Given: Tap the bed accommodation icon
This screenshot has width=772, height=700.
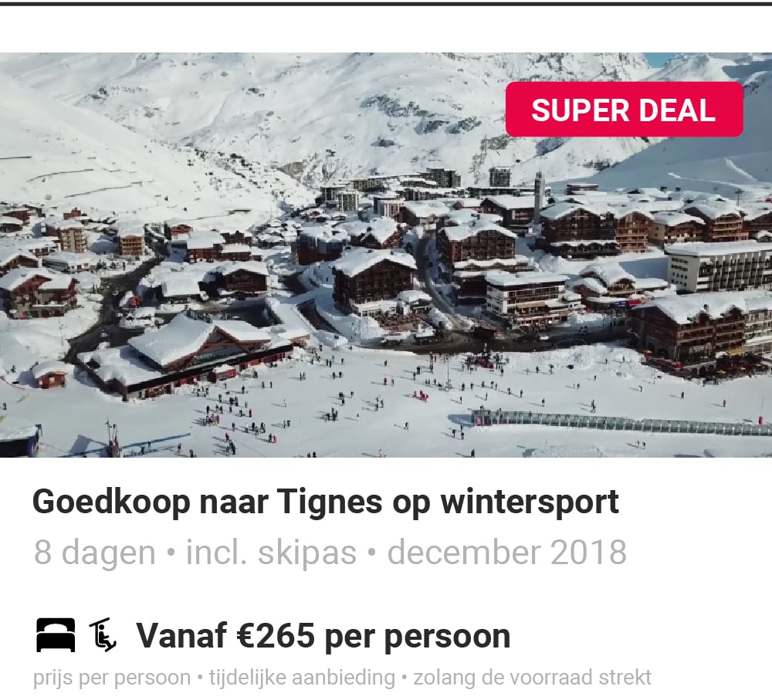Looking at the screenshot, I should (56, 635).
